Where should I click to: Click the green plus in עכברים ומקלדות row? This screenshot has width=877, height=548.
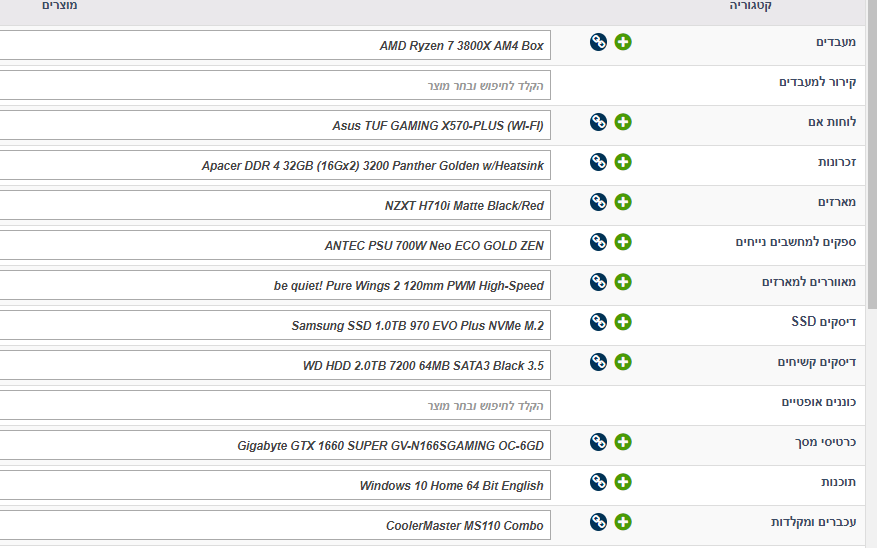(x=623, y=522)
